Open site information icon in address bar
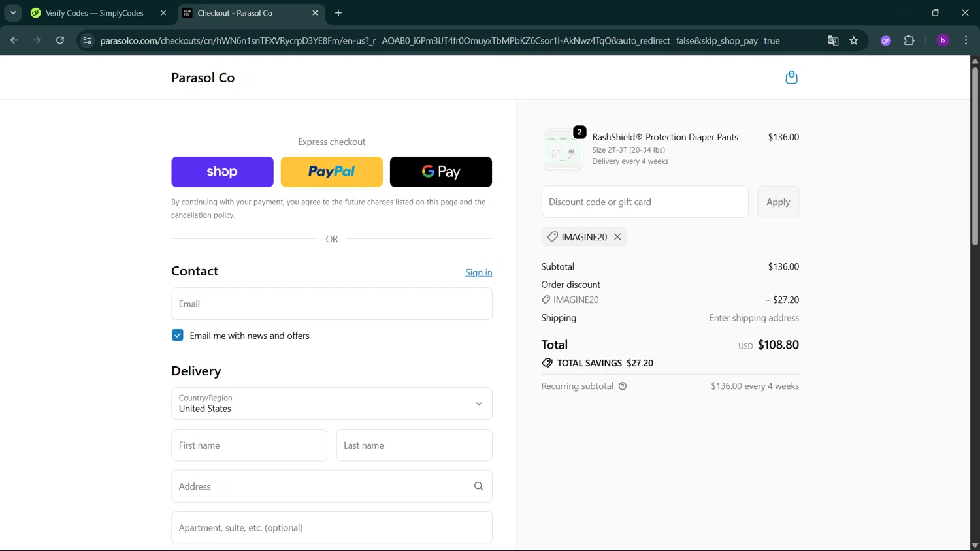Viewport: 980px width, 551px height. (x=87, y=40)
